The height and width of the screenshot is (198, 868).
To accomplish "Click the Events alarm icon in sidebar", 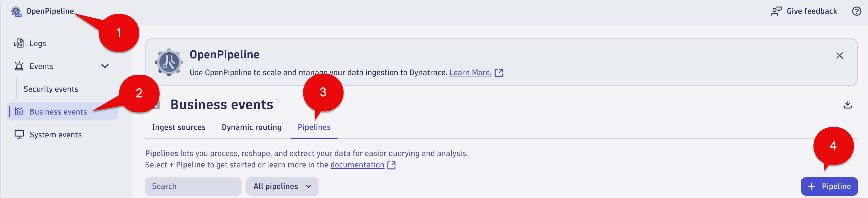I will 19,66.
